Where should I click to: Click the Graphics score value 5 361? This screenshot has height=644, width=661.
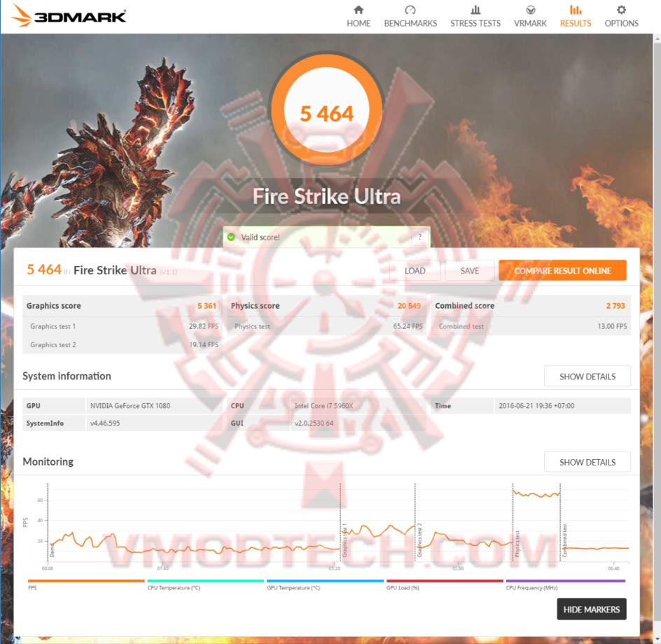pos(207,306)
